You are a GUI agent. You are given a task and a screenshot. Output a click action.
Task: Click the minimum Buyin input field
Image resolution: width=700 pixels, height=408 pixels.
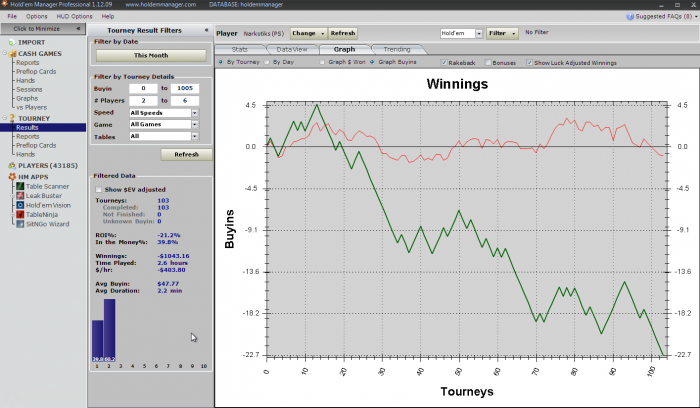[x=143, y=88]
